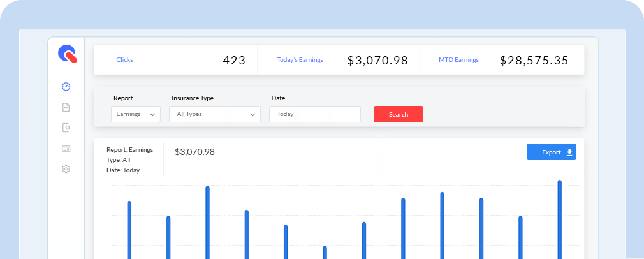Click the 'Type: All' summary text
Viewport: 644px width, 259px height.
(119, 160)
